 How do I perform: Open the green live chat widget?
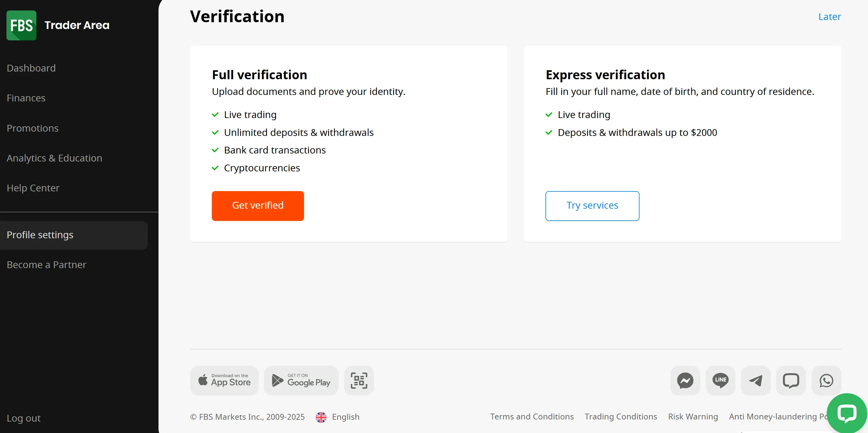pos(847,413)
